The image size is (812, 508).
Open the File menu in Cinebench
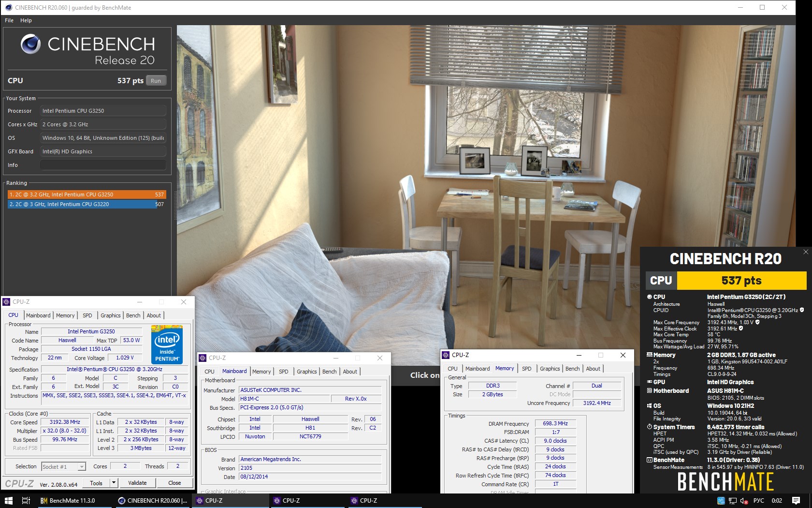click(x=9, y=20)
